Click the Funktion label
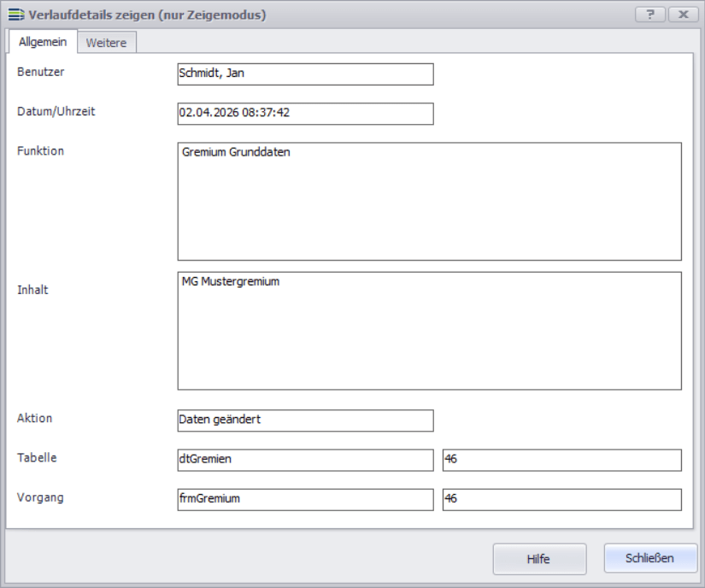Viewport: 705px width, 588px height. 41,151
